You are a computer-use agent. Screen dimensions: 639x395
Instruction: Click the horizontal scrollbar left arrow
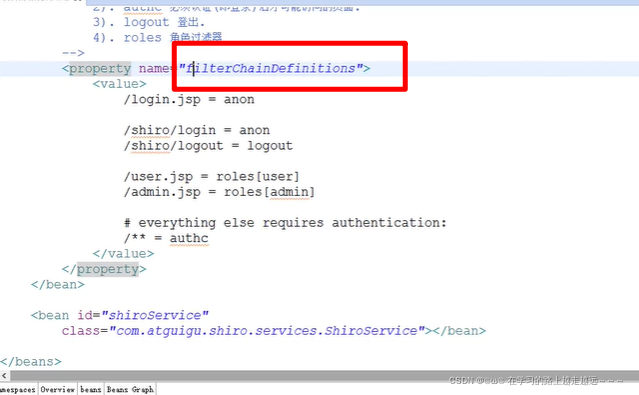[x=4, y=375]
